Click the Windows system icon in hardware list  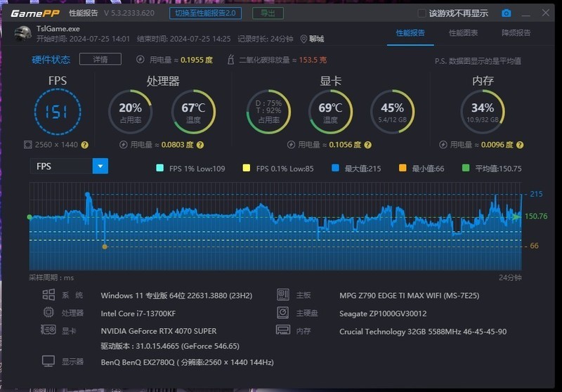(x=48, y=295)
